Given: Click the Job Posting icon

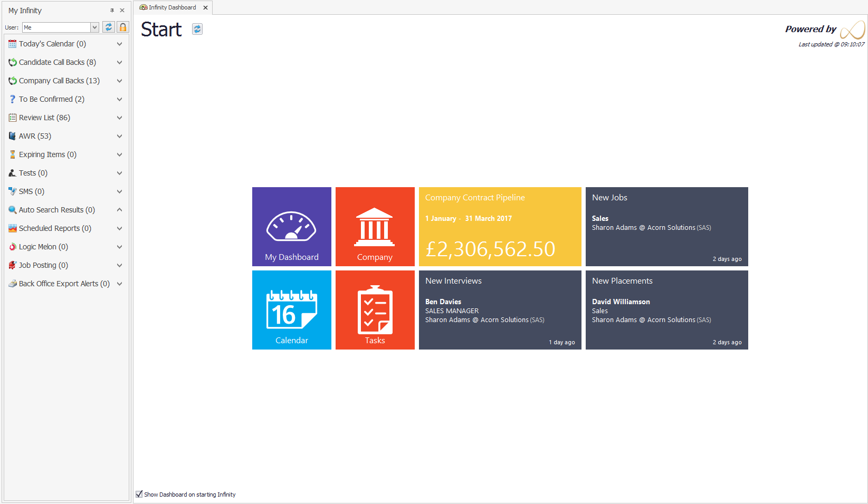Looking at the screenshot, I should pyautogui.click(x=13, y=265).
